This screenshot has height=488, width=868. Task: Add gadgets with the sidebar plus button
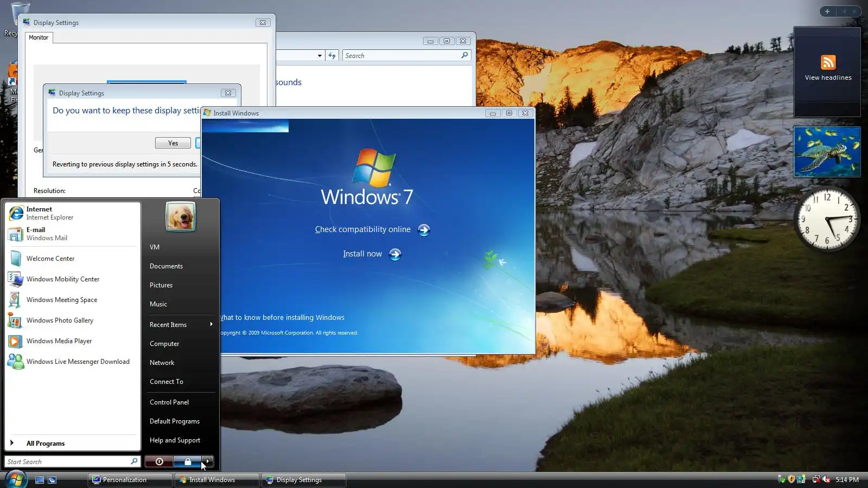pos(827,11)
